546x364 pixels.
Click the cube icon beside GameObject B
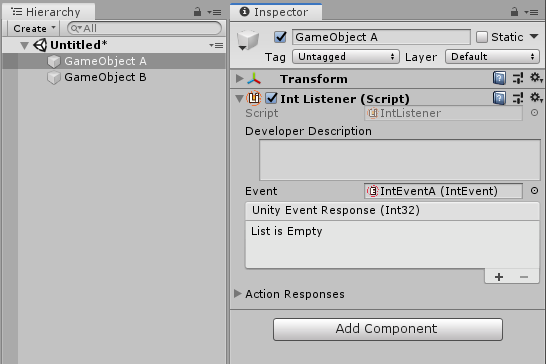click(x=54, y=77)
